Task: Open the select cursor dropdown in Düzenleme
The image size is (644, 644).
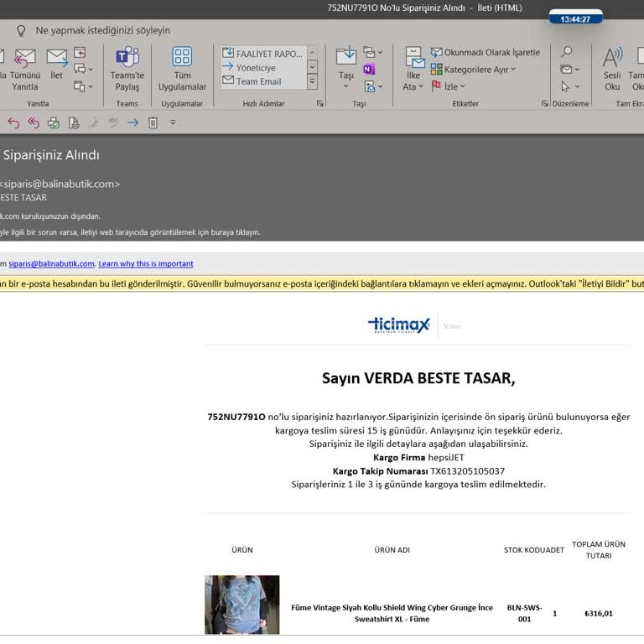Action: pyautogui.click(x=577, y=86)
